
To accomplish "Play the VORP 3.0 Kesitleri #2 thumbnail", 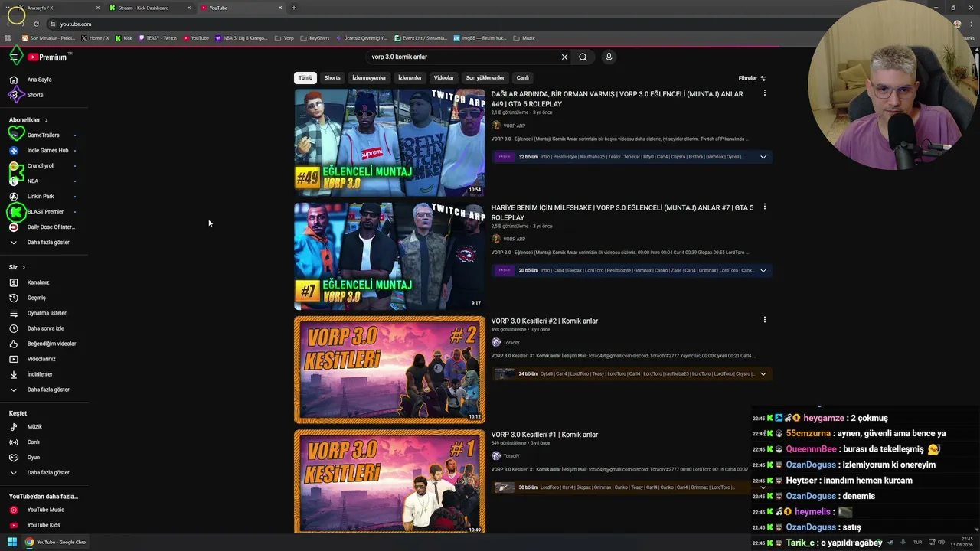I will pos(390,370).
